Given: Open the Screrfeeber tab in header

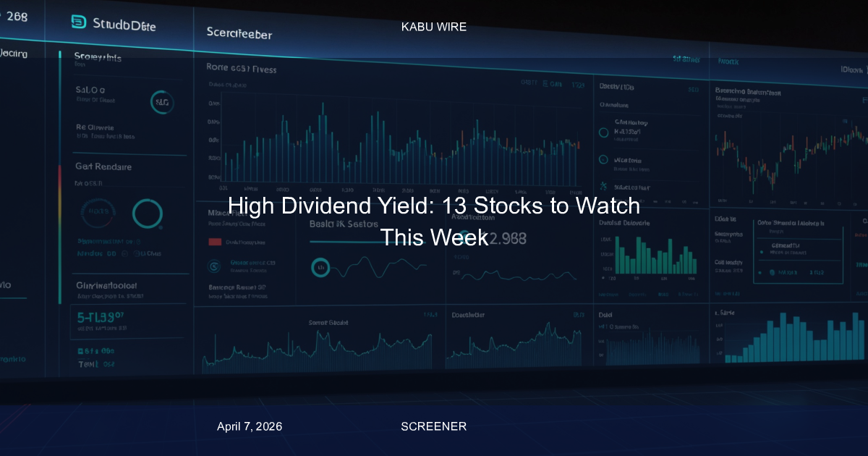Looking at the screenshot, I should pos(239,33).
